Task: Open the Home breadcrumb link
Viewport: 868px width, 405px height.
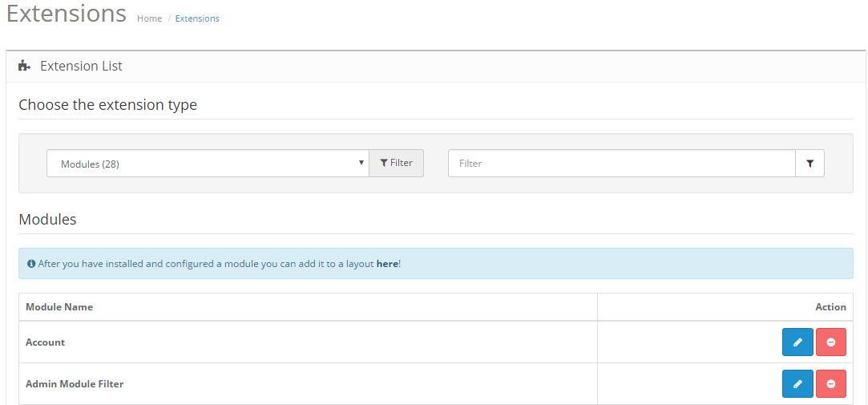Action: tap(149, 18)
